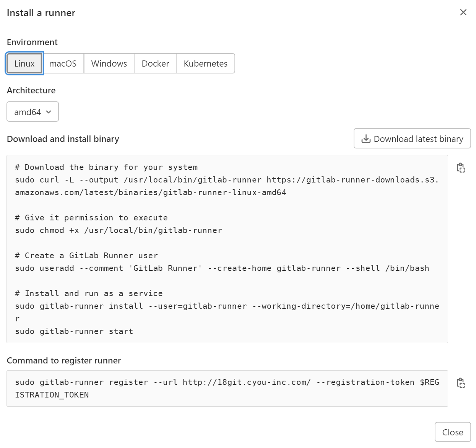Click the '# Give it permission to execute' comment
This screenshot has height=448, width=476.
coord(91,218)
